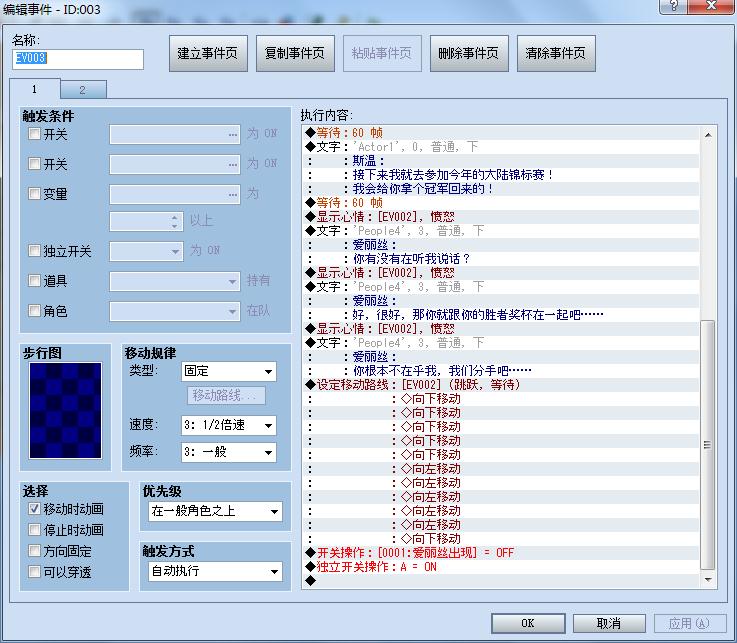Check the 可以穿透 option
Image resolution: width=737 pixels, height=643 pixels.
[x=34, y=572]
